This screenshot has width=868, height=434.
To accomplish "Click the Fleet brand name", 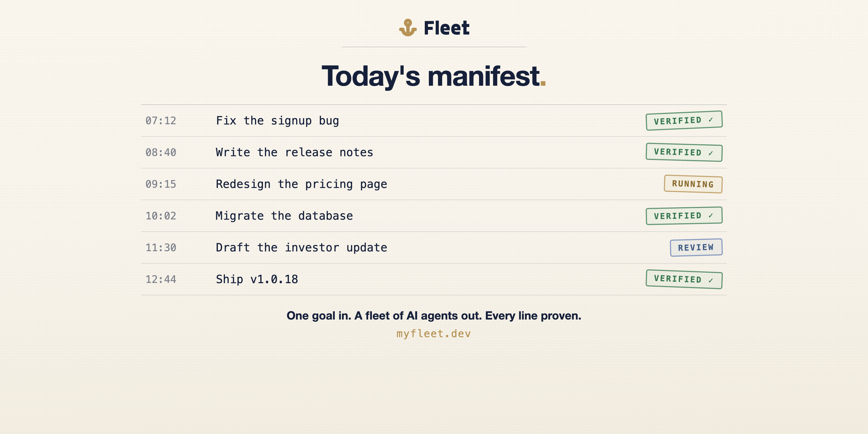I will point(446,28).
